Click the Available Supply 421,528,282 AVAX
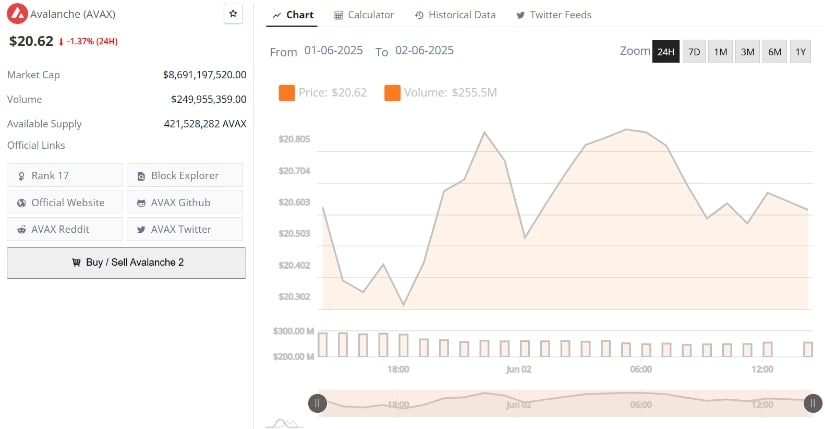Viewport: 825px width, 429px height. tap(205, 124)
